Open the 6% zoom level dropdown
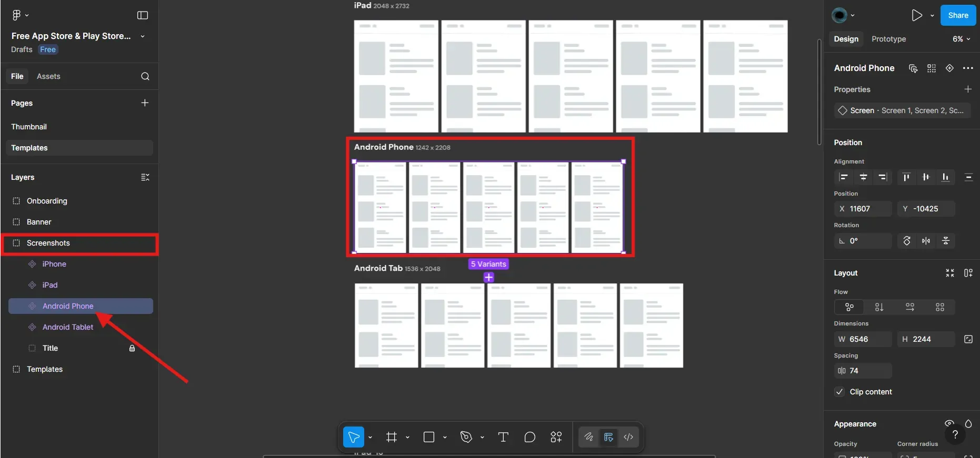The width and height of the screenshot is (980, 458). [961, 39]
